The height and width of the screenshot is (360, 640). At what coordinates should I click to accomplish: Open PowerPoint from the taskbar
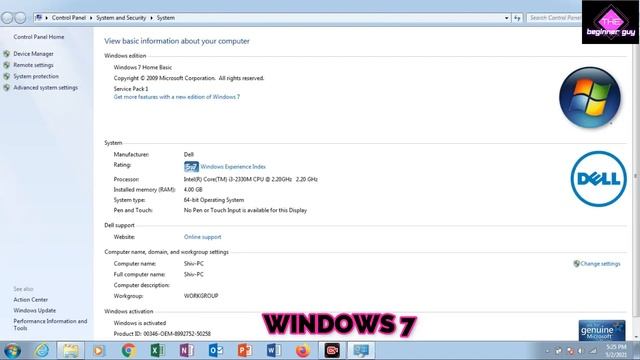(244, 351)
